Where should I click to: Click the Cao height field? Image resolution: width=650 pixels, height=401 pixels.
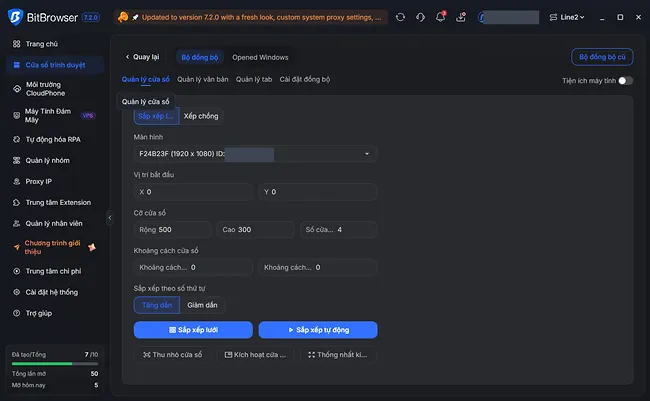pyautogui.click(x=255, y=230)
